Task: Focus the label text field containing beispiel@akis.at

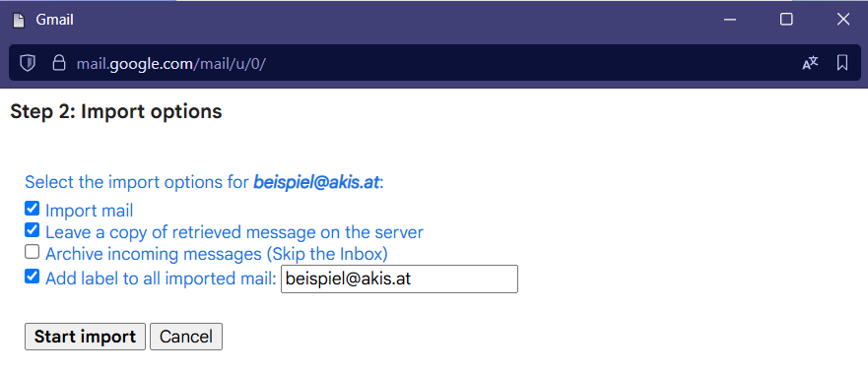Action: click(x=399, y=279)
